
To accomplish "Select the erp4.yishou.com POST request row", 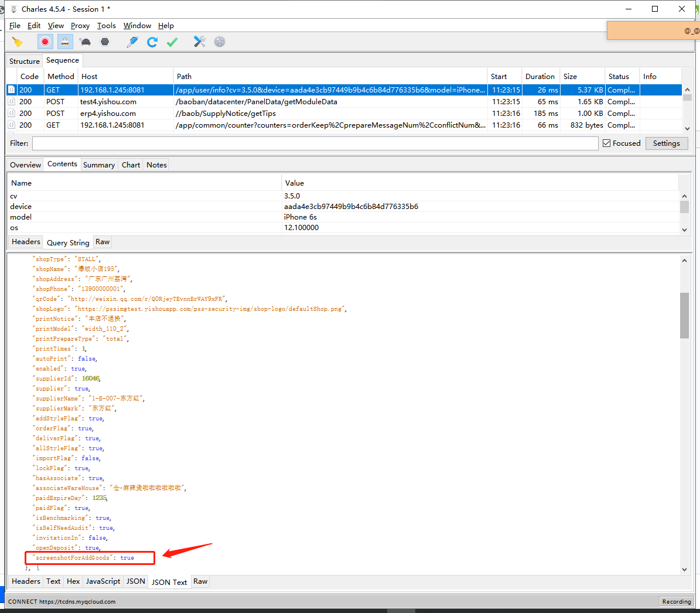I will coord(344,114).
